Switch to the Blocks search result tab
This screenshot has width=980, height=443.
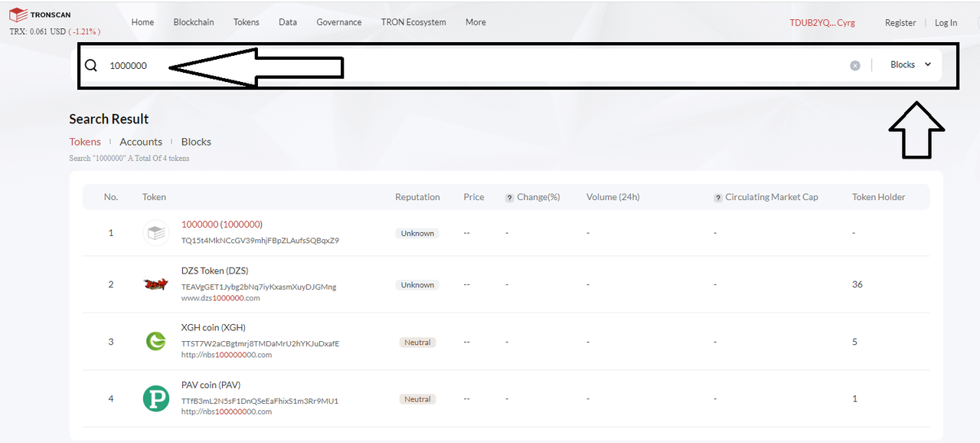(196, 142)
